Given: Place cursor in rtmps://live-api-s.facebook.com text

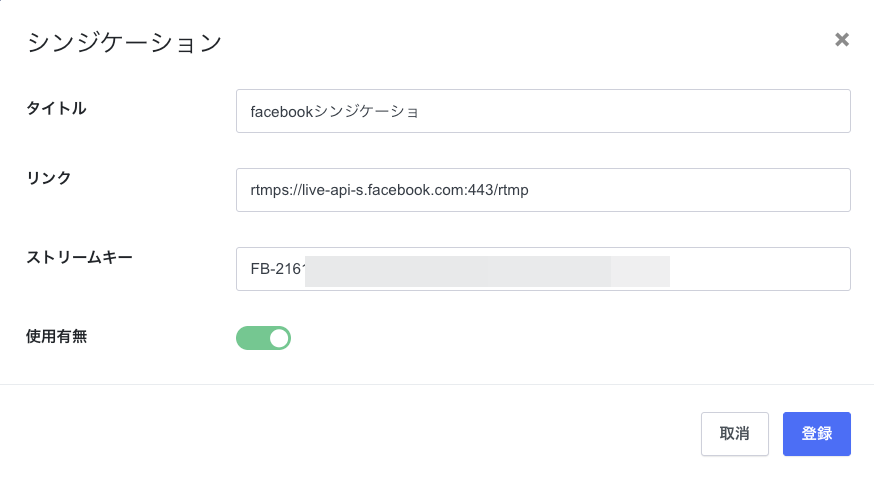Looking at the screenshot, I should pyautogui.click(x=389, y=190).
